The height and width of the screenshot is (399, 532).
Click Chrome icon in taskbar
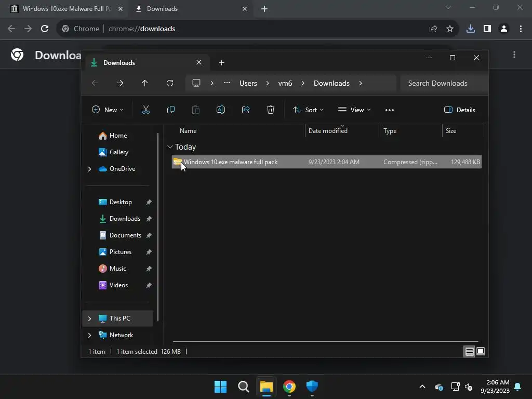(289, 387)
